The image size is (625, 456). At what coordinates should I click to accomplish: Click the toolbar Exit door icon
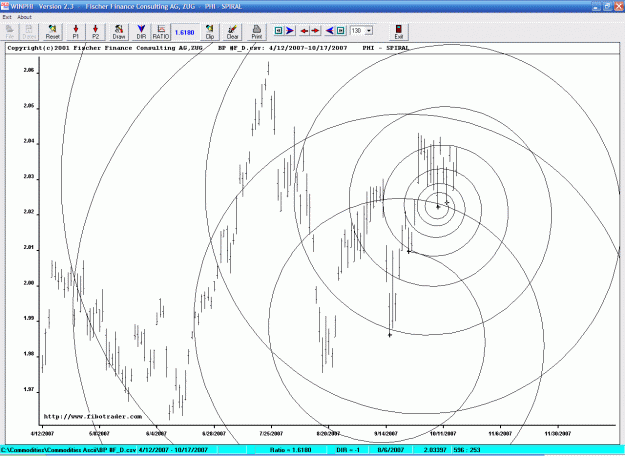click(399, 32)
